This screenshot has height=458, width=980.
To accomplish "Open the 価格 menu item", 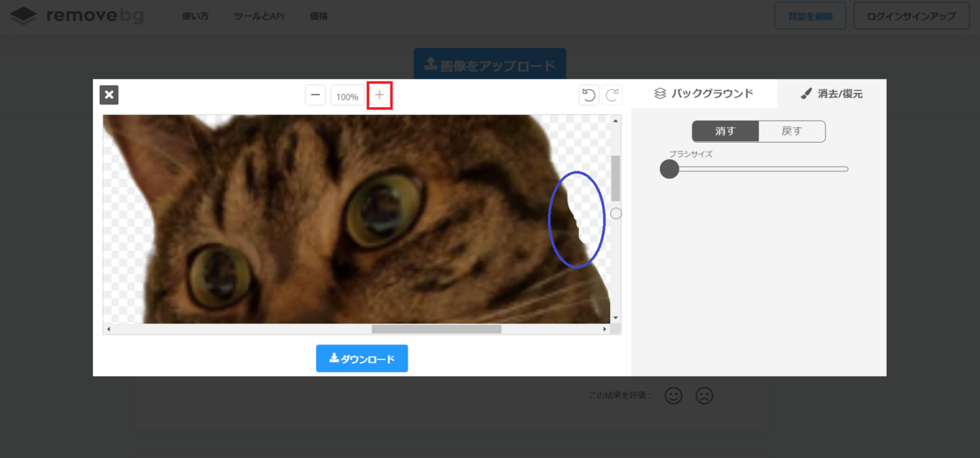I will tap(319, 16).
